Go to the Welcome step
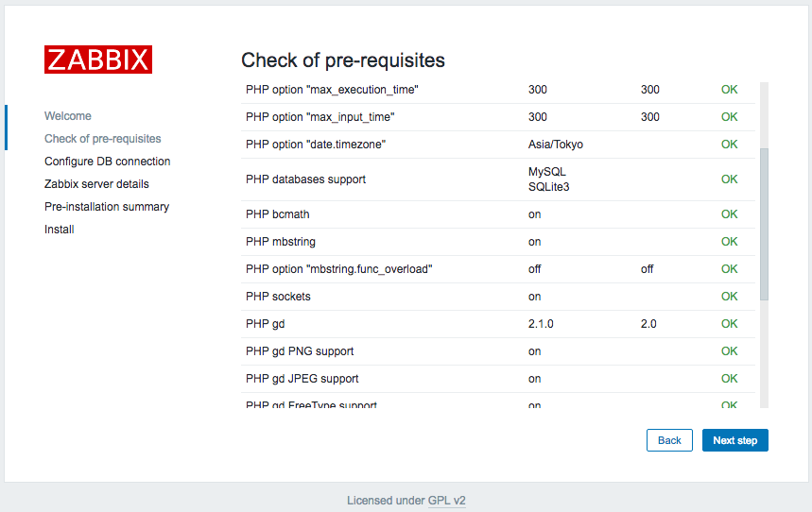812x512 pixels. (68, 116)
